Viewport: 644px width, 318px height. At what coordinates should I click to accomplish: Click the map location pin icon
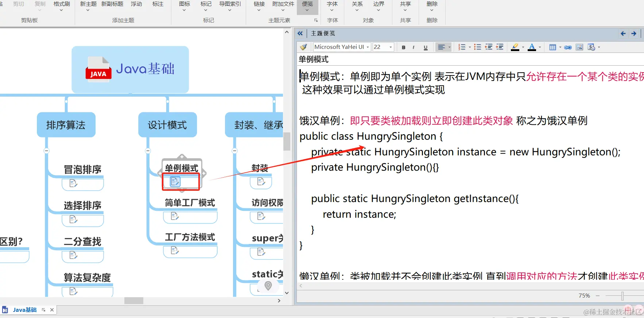(268, 286)
